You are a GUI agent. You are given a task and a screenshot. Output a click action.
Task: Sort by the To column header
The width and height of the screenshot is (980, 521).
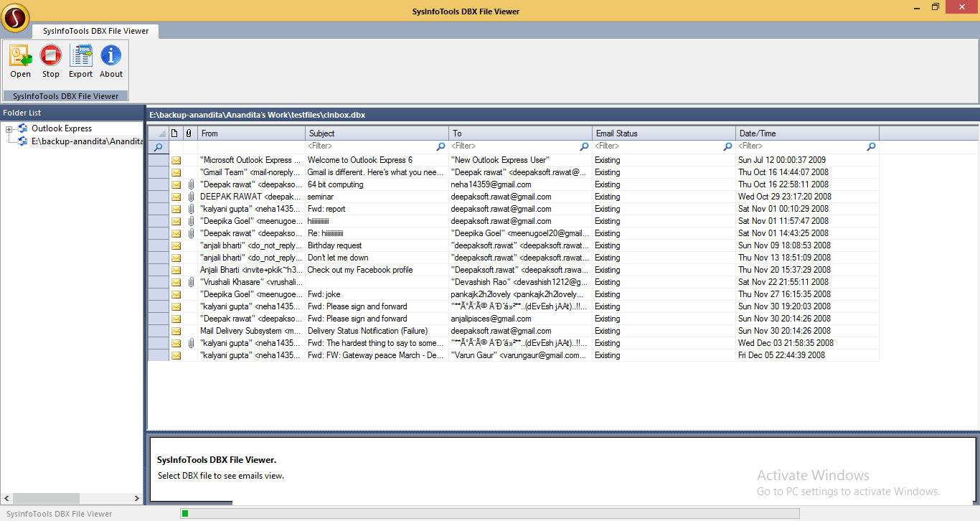coord(521,133)
